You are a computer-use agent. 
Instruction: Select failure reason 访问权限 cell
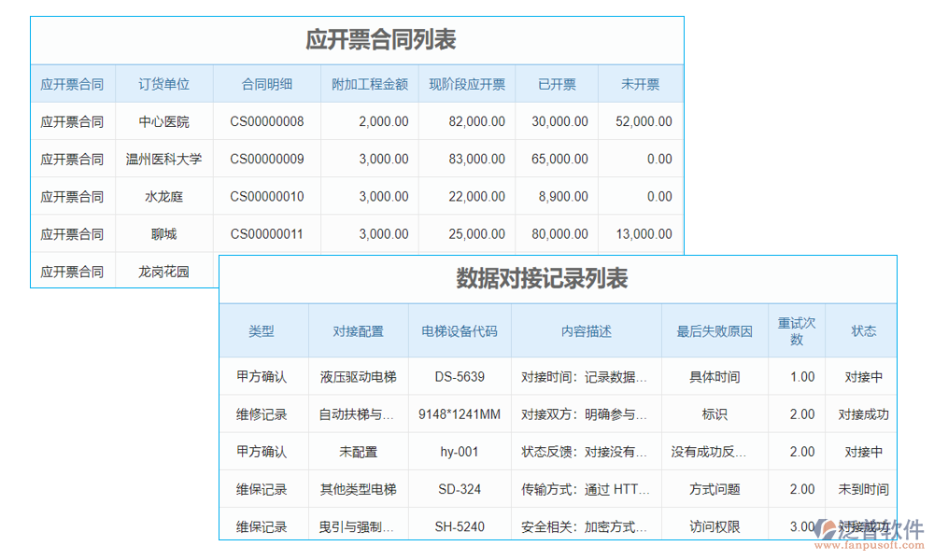(715, 525)
